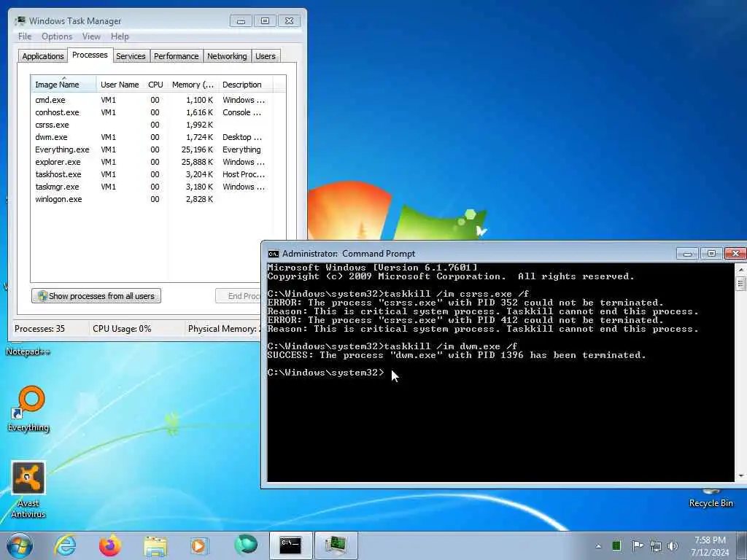Screen dimensions: 747x560
Task: Sort by CPU column header
Action: pos(155,85)
